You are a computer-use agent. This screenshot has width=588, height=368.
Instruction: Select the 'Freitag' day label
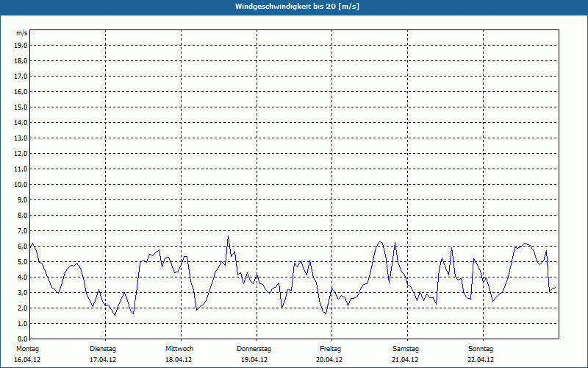point(330,349)
